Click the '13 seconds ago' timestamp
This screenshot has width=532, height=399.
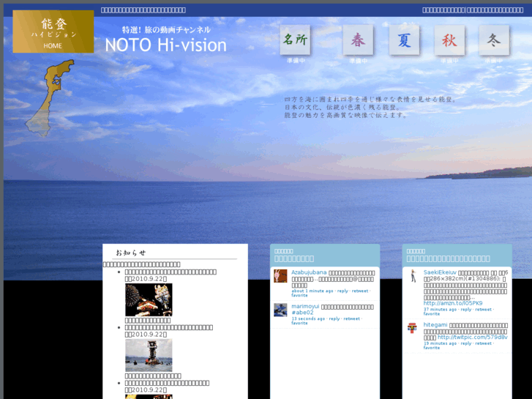click(308, 319)
